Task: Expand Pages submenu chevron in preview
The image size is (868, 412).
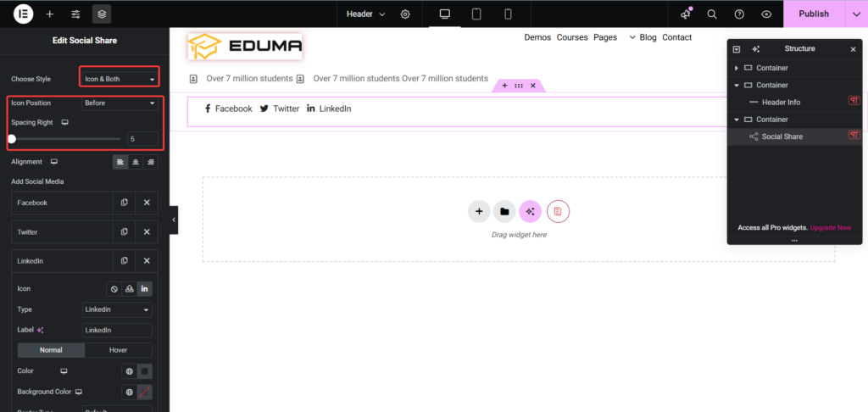Action: (632, 37)
